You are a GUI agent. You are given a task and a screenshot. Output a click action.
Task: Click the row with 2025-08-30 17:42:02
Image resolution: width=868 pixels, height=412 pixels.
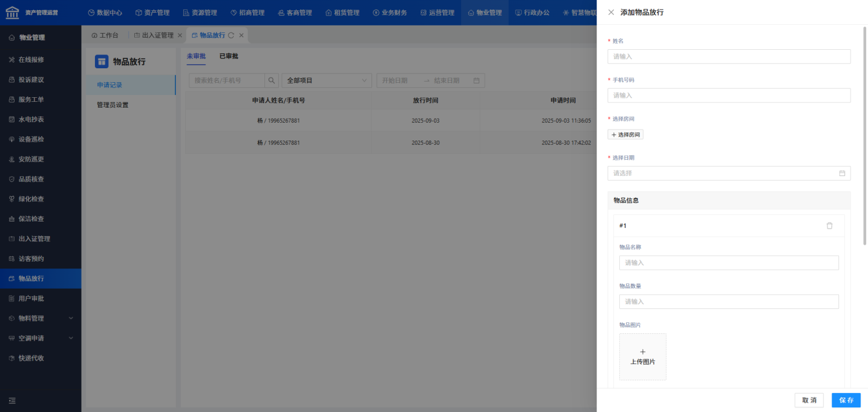coord(391,142)
